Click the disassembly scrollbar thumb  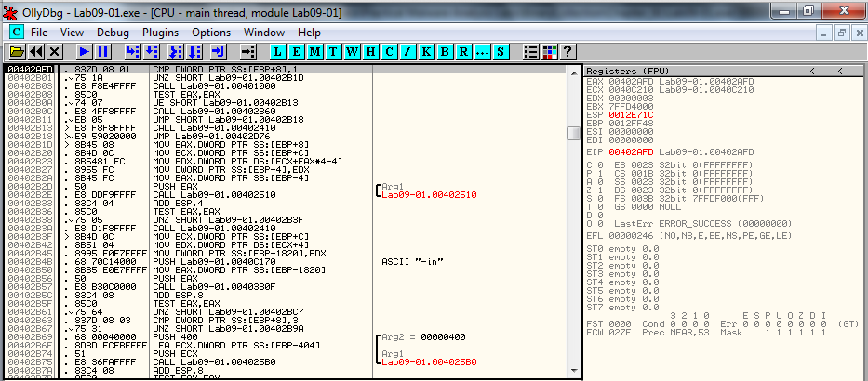pos(573,134)
